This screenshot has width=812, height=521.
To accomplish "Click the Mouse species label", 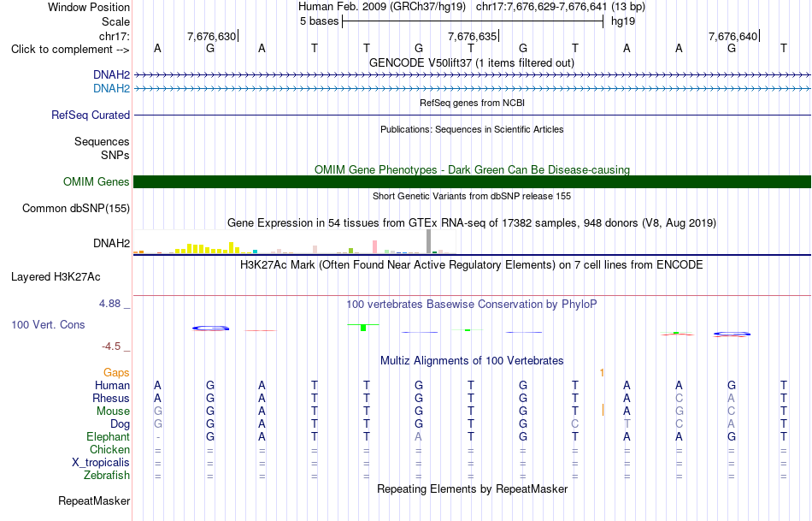I will click(113, 411).
